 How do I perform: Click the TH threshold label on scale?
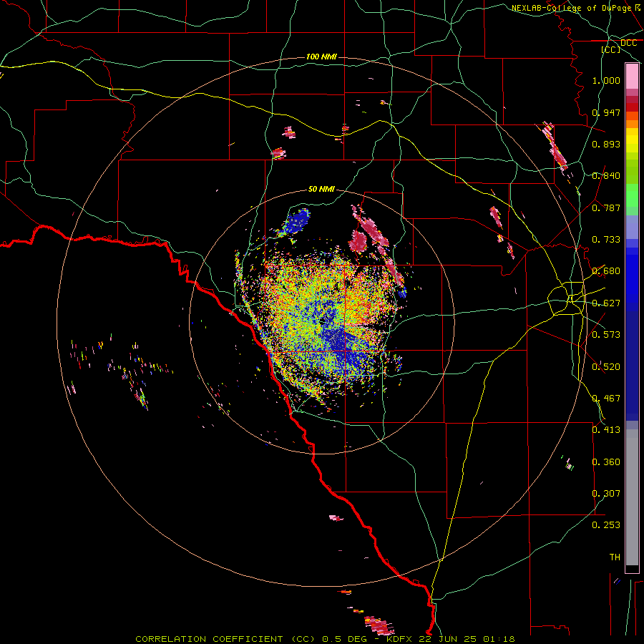point(615,557)
